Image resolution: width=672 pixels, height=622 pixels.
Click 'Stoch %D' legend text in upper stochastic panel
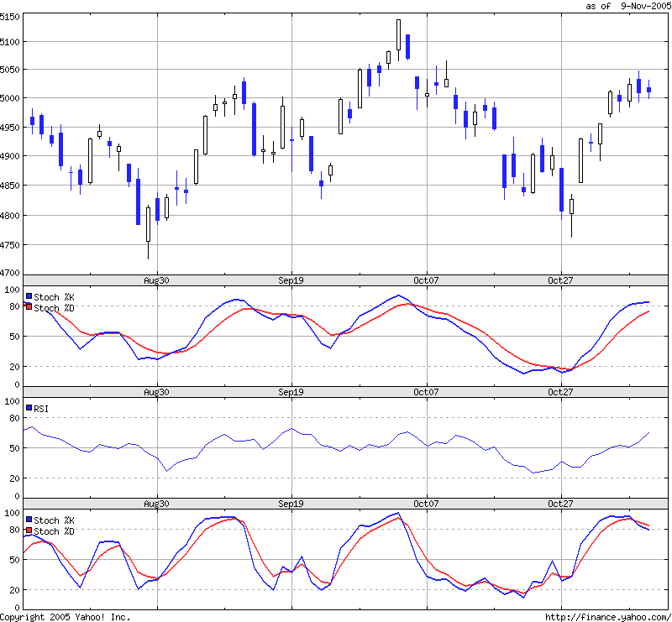coord(54,308)
